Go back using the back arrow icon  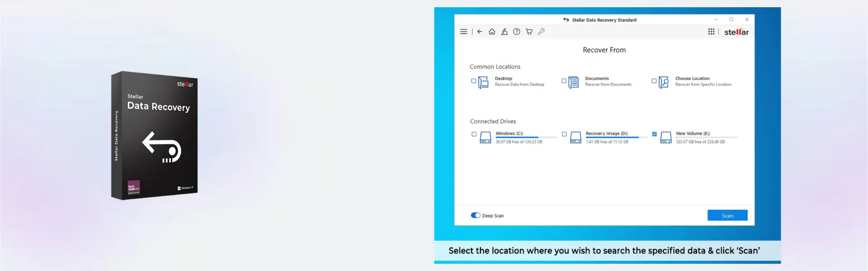[480, 32]
